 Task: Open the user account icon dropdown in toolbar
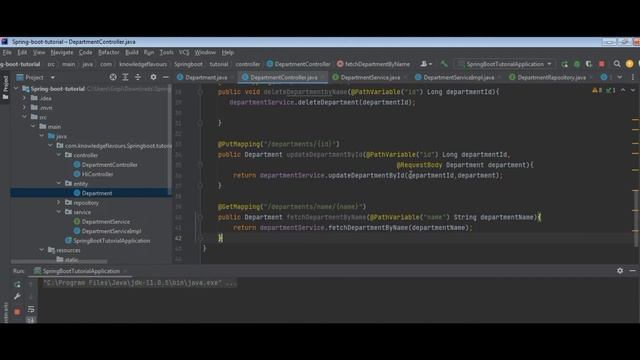(426, 64)
